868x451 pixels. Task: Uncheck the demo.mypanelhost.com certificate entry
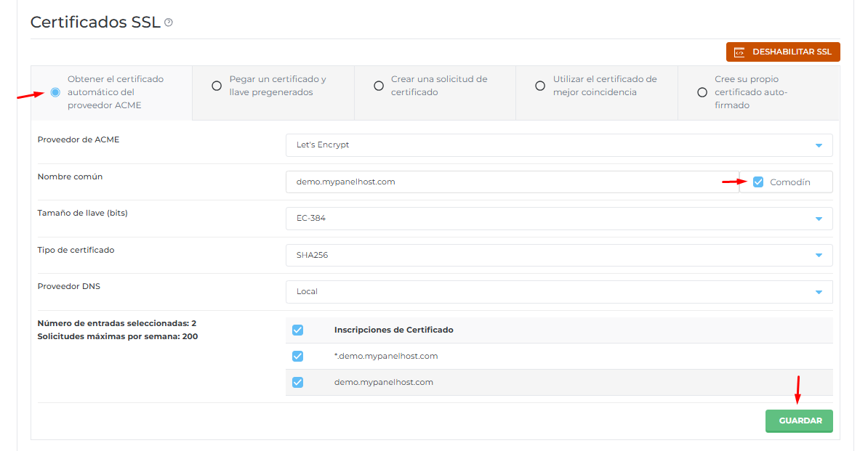click(297, 383)
